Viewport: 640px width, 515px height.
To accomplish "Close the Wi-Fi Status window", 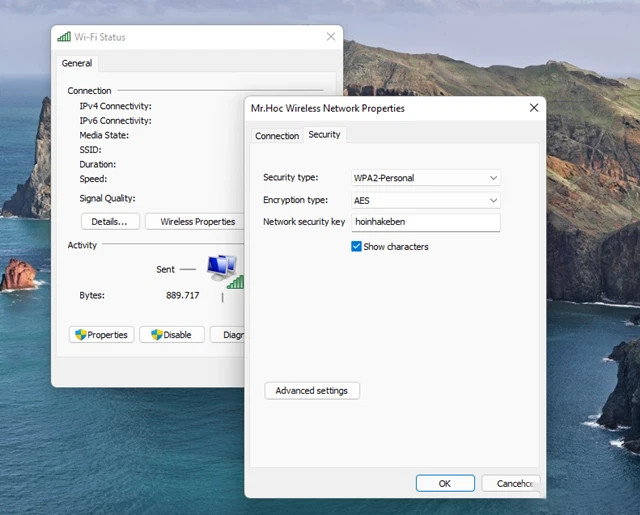I will click(331, 37).
